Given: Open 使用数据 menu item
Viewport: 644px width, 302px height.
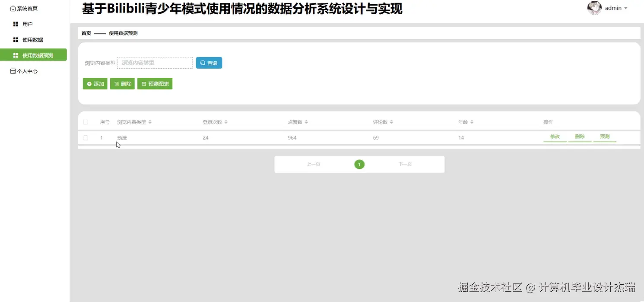Looking at the screenshot, I should click(33, 40).
